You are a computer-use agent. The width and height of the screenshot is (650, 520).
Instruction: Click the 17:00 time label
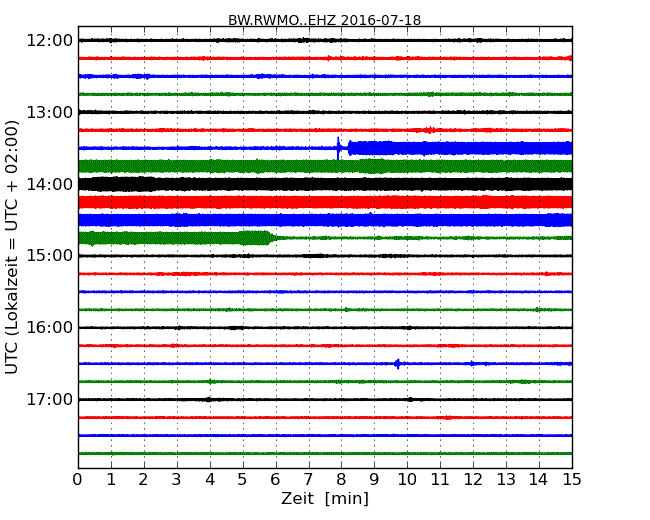pyautogui.click(x=50, y=399)
